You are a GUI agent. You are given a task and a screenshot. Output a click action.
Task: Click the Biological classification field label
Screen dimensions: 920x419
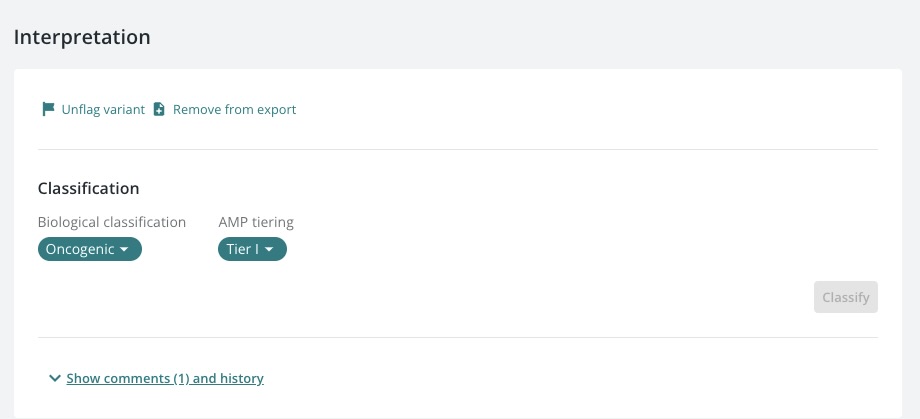point(112,222)
